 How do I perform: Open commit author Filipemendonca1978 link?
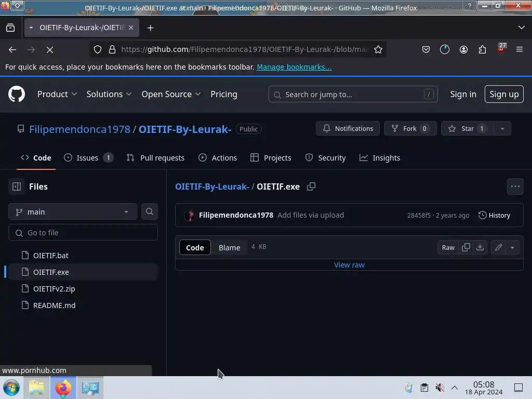(x=236, y=215)
